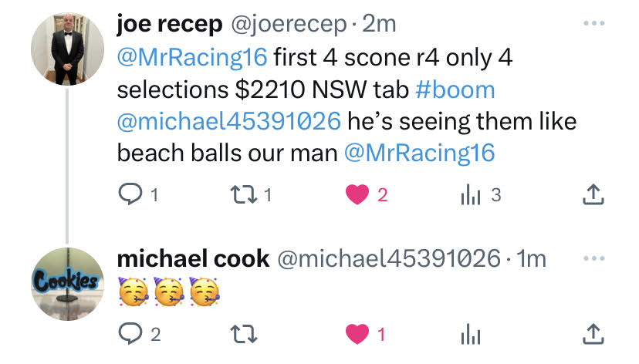Unlike michael cook's tweet heart

(357, 334)
